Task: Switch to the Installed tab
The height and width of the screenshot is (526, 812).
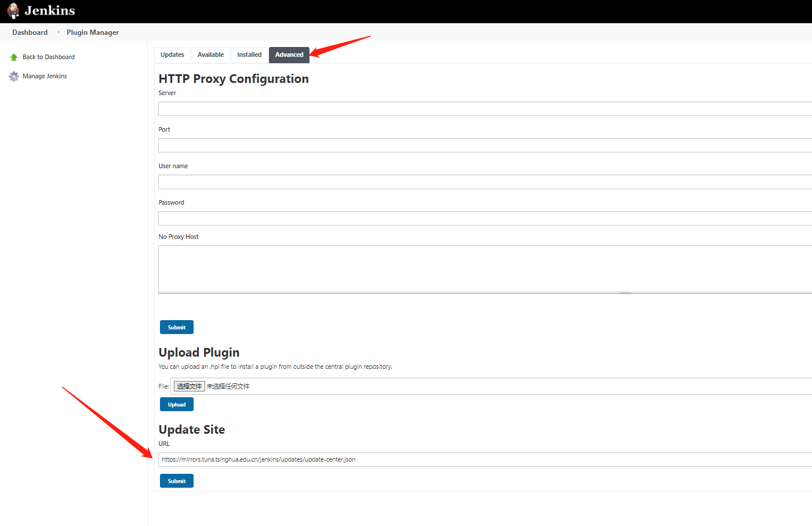Action: pos(249,55)
